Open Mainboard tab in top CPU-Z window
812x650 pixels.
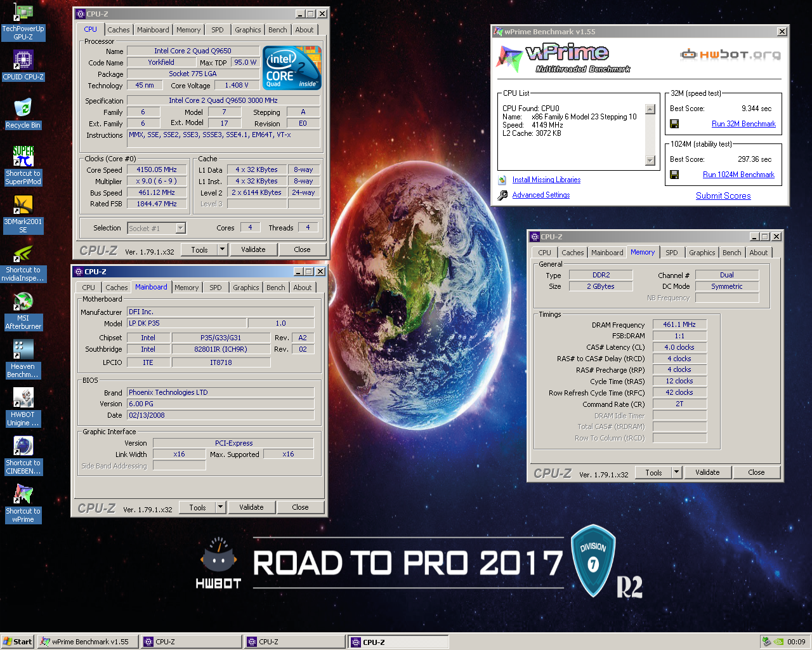153,30
